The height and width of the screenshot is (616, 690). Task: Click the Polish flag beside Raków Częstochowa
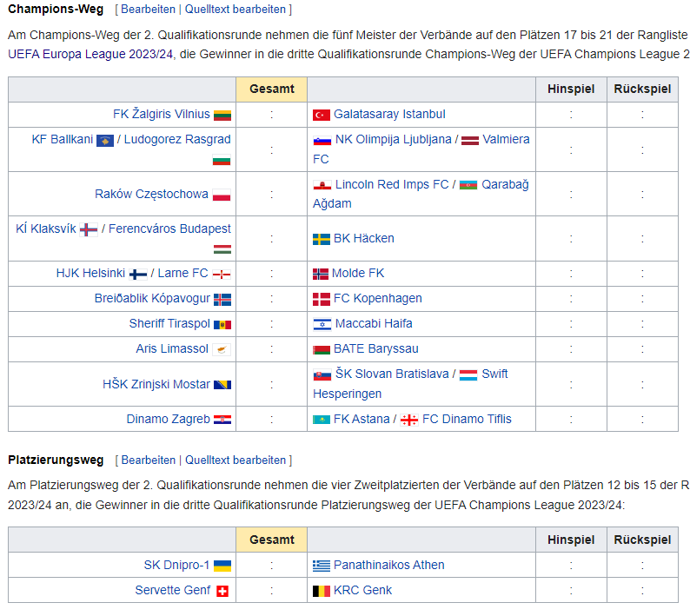click(222, 195)
